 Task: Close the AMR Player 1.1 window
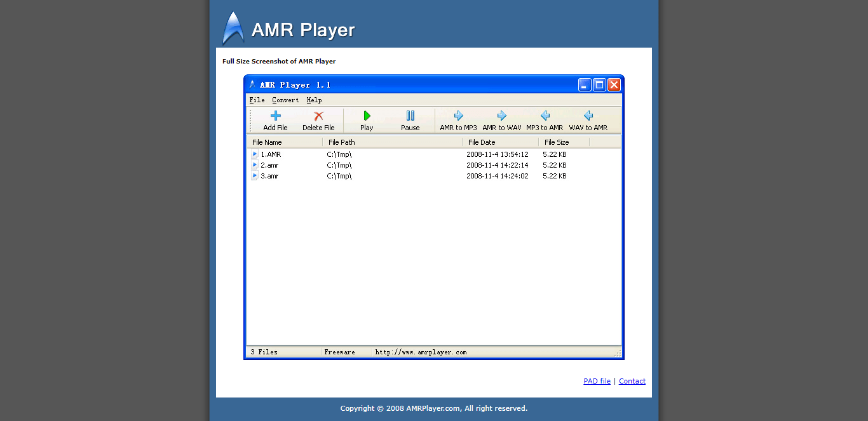coord(614,85)
